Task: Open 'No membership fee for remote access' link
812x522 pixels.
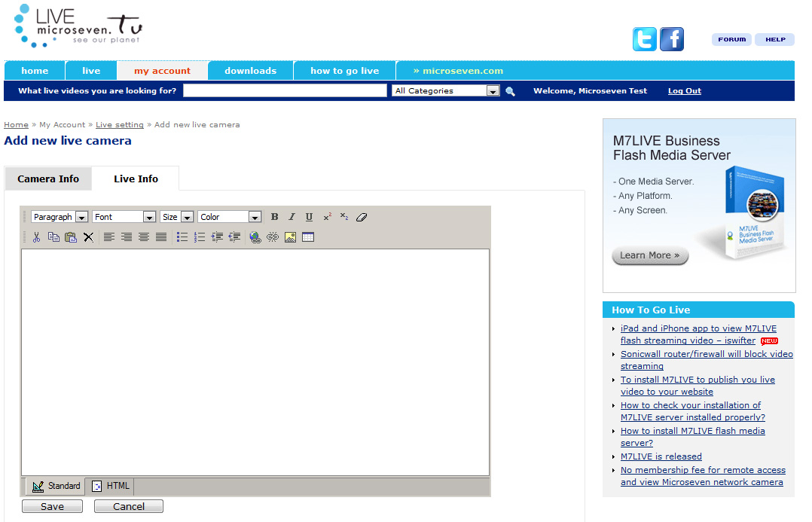Action: [703, 476]
